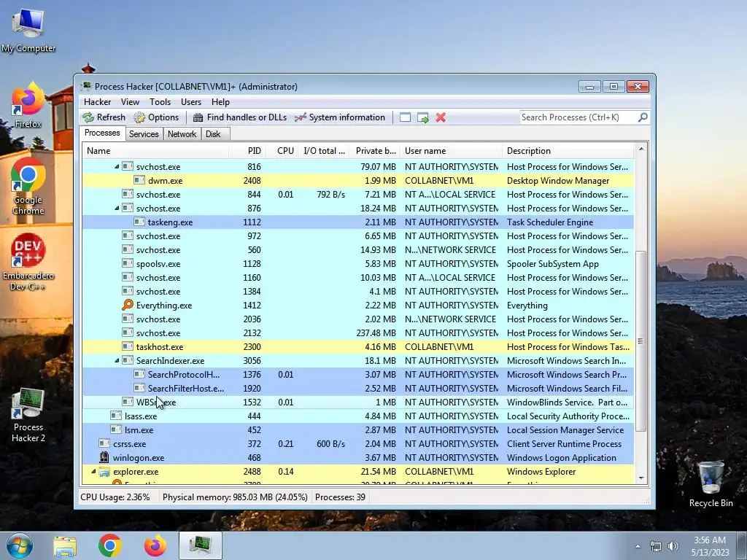
Task: Open the Options toolbar button
Action: (156, 117)
